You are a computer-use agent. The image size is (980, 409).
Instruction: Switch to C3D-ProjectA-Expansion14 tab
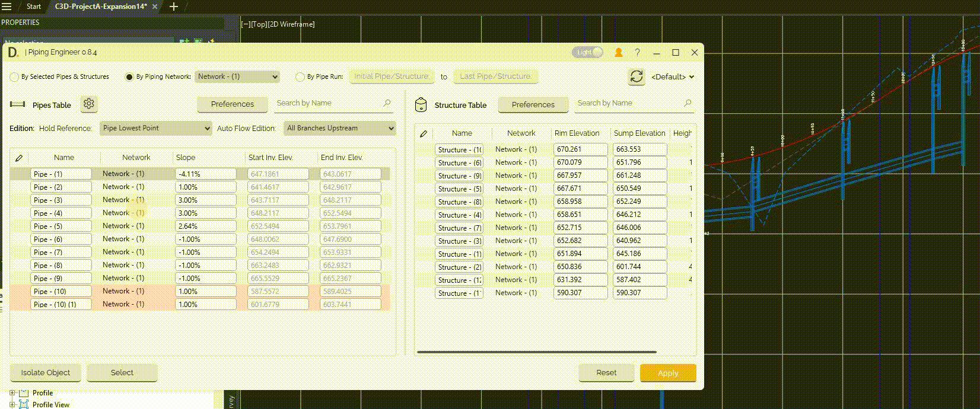tap(101, 7)
